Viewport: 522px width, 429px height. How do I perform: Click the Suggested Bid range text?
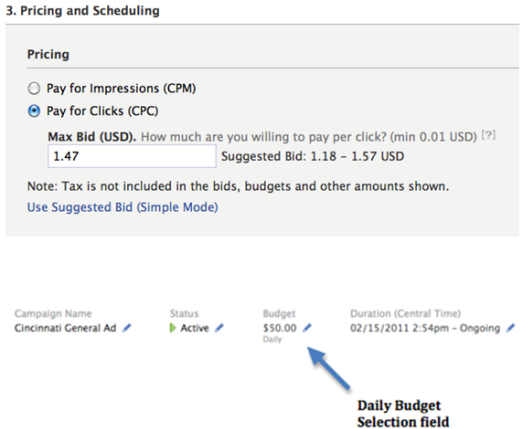click(x=313, y=156)
